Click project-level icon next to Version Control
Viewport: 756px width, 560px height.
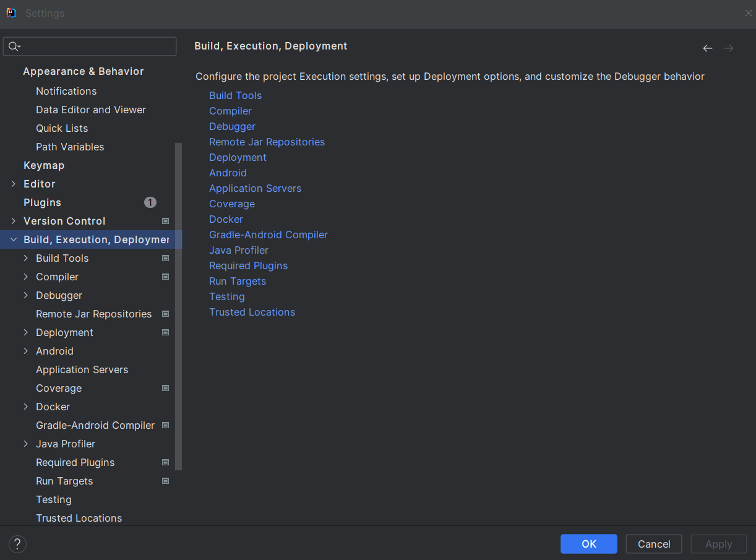[165, 221]
